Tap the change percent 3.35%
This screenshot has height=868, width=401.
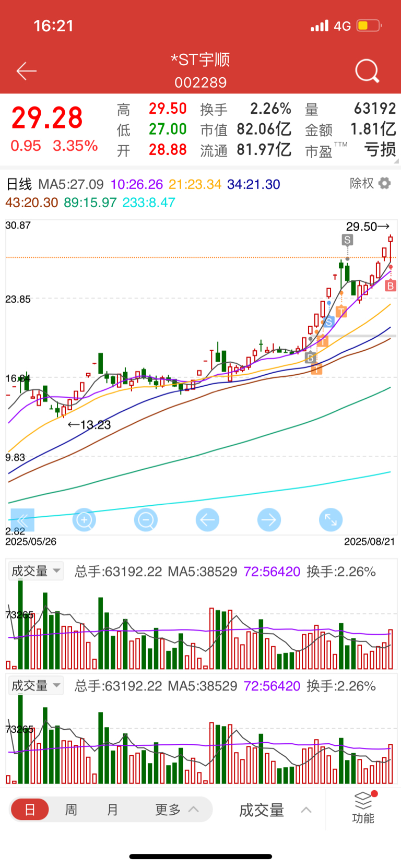point(75,146)
